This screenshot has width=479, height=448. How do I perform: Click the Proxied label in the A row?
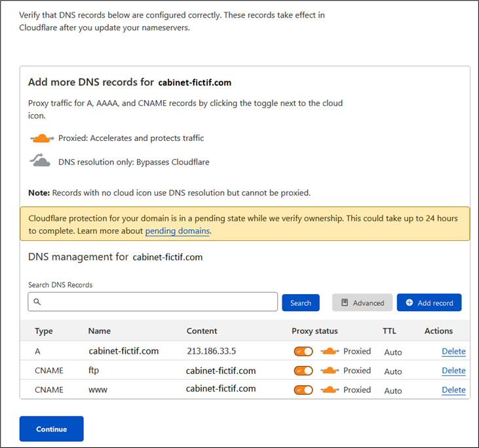pos(357,351)
